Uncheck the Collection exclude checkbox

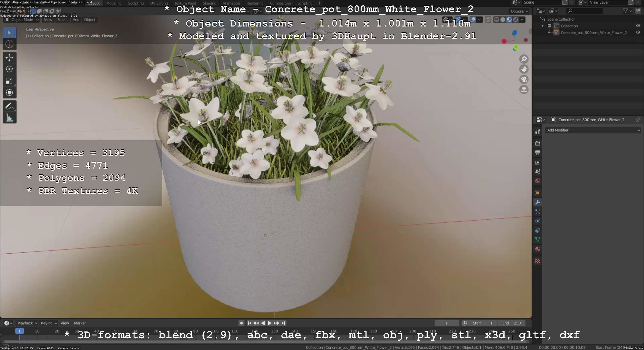coord(549,26)
